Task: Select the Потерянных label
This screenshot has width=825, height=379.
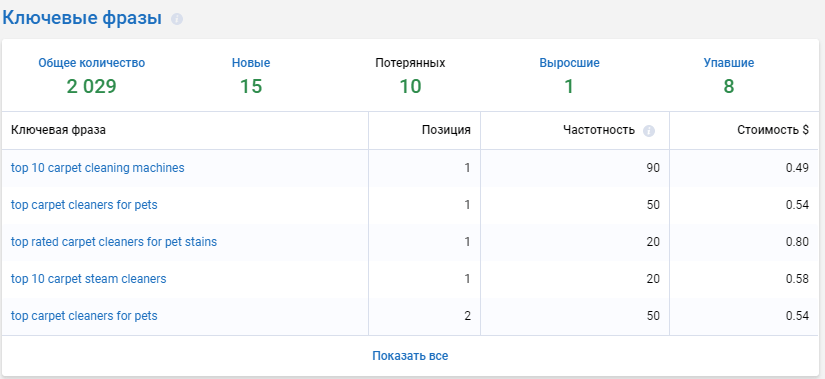Action: (410, 63)
